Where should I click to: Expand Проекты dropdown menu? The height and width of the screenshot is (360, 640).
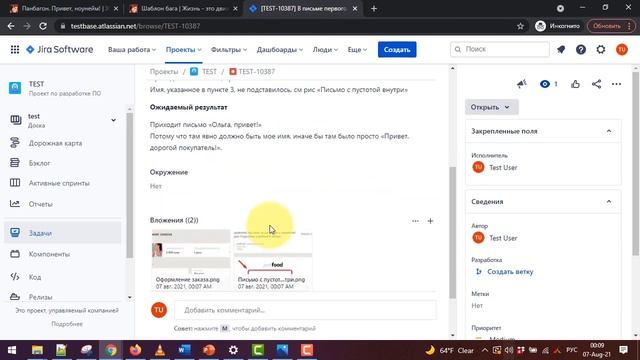183,49
